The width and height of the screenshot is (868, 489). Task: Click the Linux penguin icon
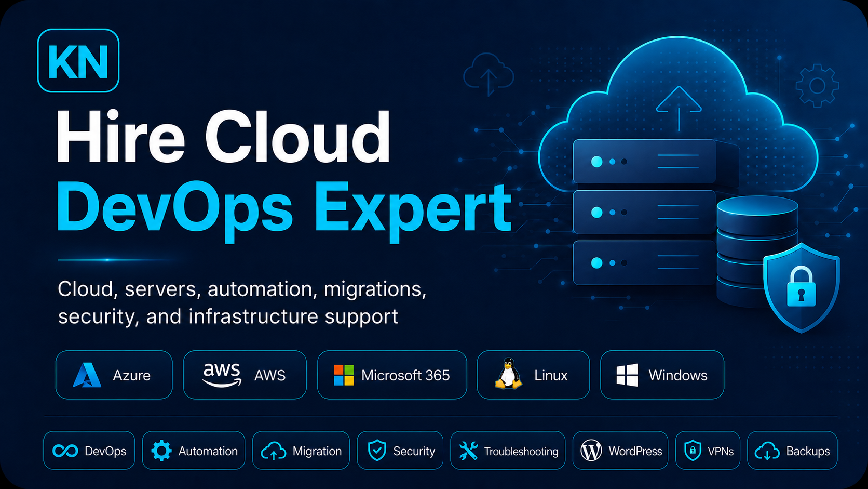tap(508, 374)
